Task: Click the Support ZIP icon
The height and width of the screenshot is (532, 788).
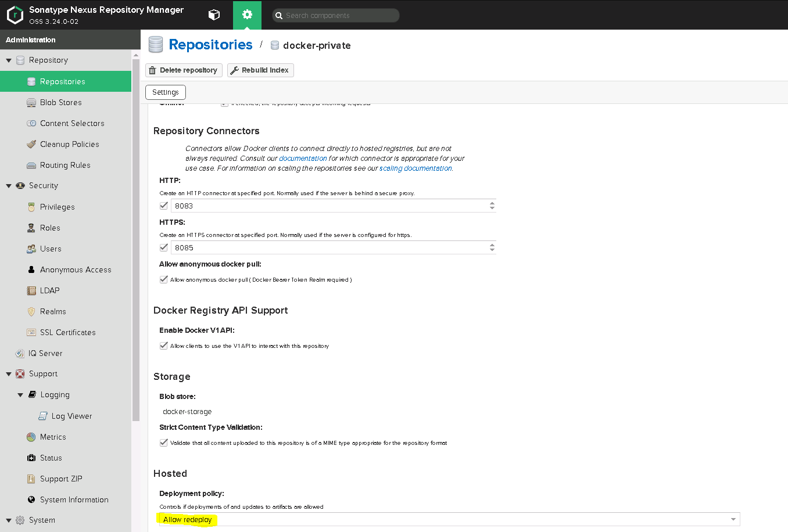Action: pyautogui.click(x=31, y=479)
